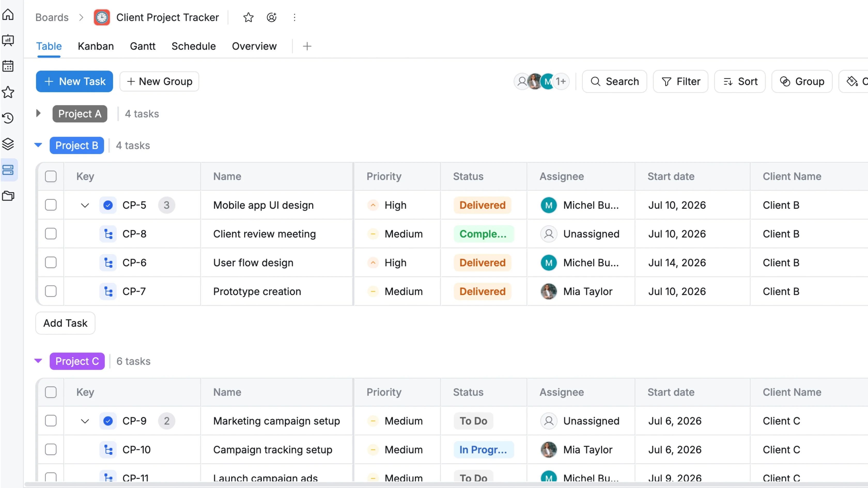The height and width of the screenshot is (488, 868).
Task: Go to Home in the sidebar
Action: click(x=8, y=14)
